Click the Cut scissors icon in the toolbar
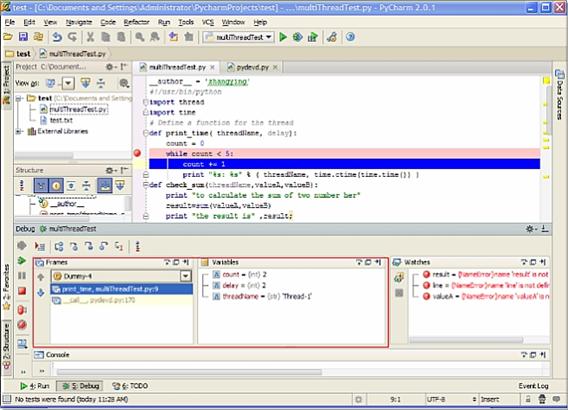 (91, 37)
